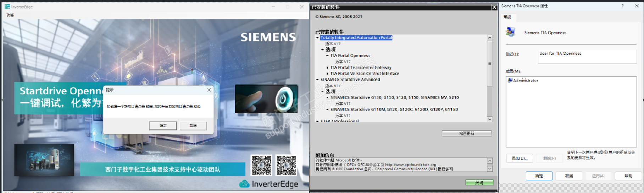Click the left QR code
Image resolution: width=644 pixels, height=193 pixels.
pos(261,165)
